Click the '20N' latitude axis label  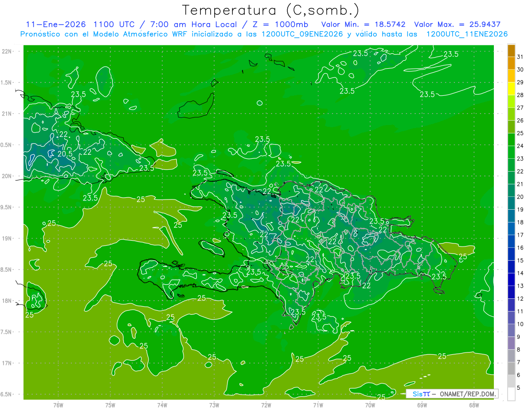tap(7, 176)
